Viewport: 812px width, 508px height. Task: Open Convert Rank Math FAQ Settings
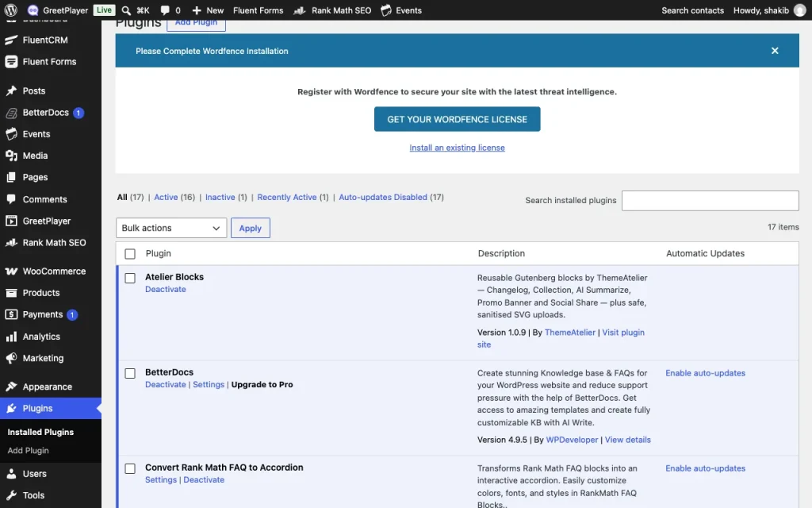coord(160,480)
